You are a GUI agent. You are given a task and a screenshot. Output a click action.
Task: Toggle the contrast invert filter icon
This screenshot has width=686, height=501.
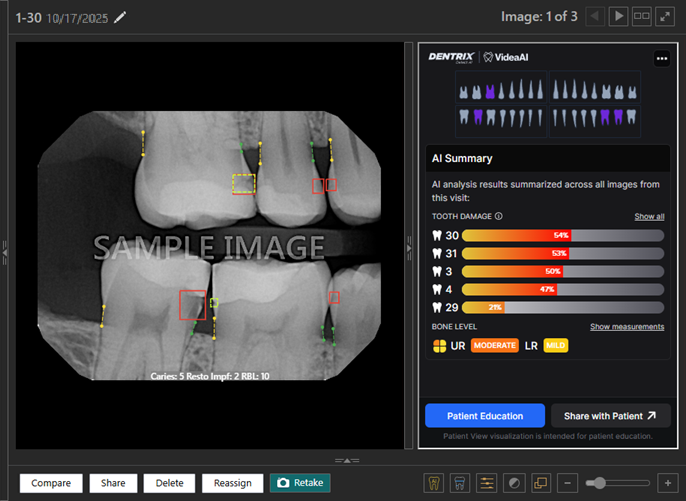(x=512, y=483)
